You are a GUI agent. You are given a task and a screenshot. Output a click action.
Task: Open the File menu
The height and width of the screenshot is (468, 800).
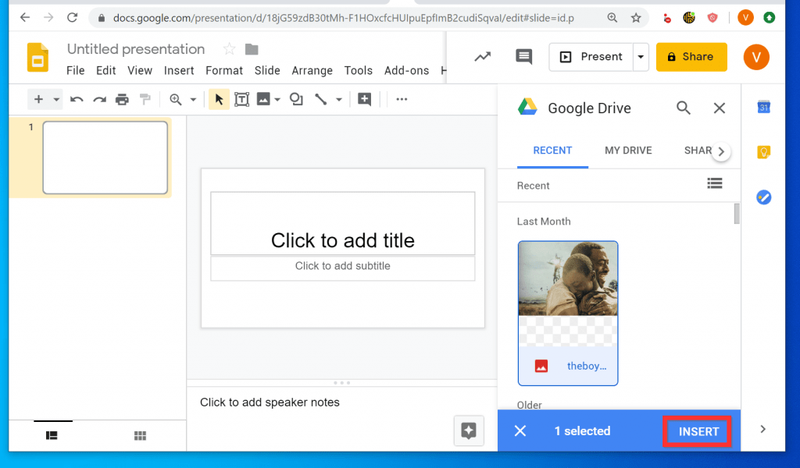coord(76,70)
